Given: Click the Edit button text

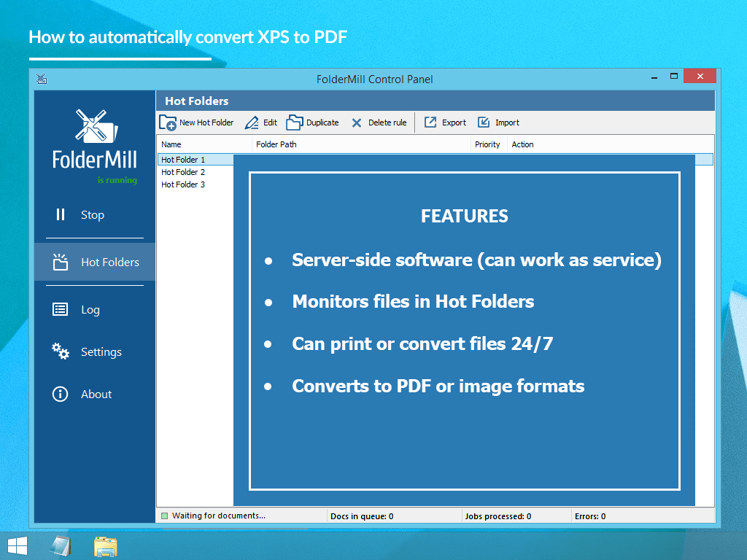Looking at the screenshot, I should 270,122.
